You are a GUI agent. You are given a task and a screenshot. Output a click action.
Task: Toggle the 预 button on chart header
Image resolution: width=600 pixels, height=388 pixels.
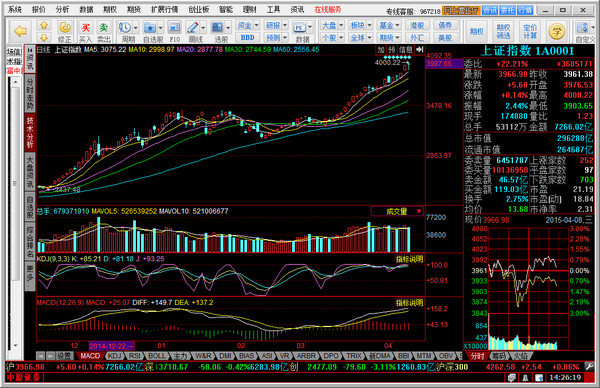point(392,50)
